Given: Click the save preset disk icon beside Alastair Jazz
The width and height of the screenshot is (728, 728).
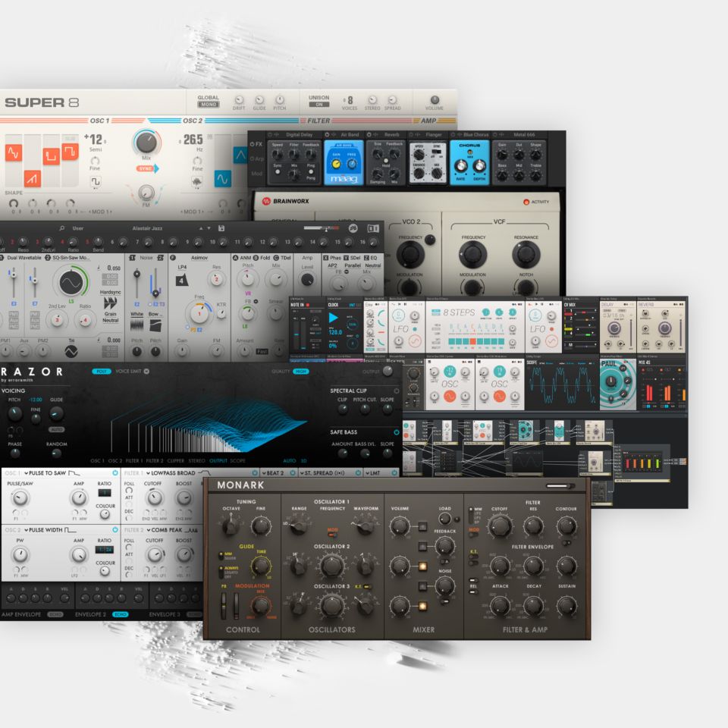Looking at the screenshot, I should coord(221,228).
